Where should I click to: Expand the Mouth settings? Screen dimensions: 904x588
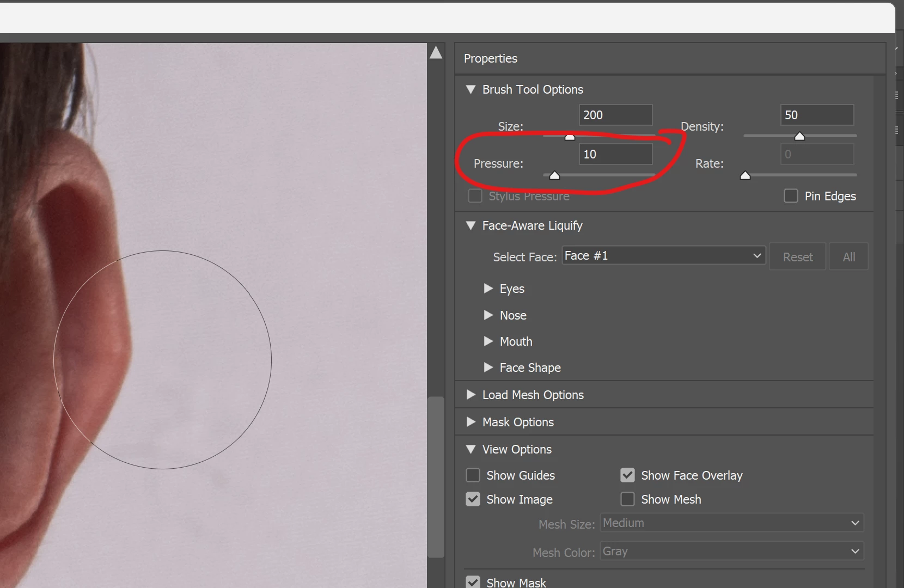(x=488, y=341)
